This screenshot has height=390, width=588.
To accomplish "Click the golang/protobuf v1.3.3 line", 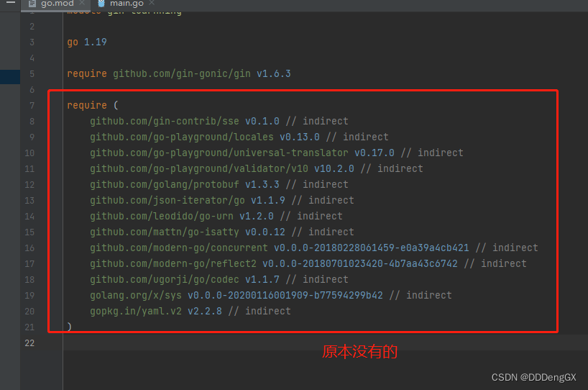I will point(219,184).
